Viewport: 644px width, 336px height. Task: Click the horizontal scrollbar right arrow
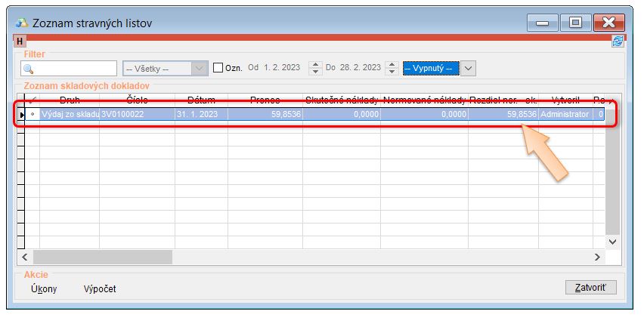point(596,257)
